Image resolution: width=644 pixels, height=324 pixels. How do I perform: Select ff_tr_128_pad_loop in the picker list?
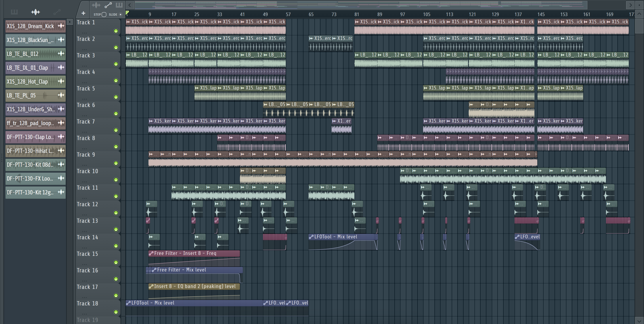36,123
